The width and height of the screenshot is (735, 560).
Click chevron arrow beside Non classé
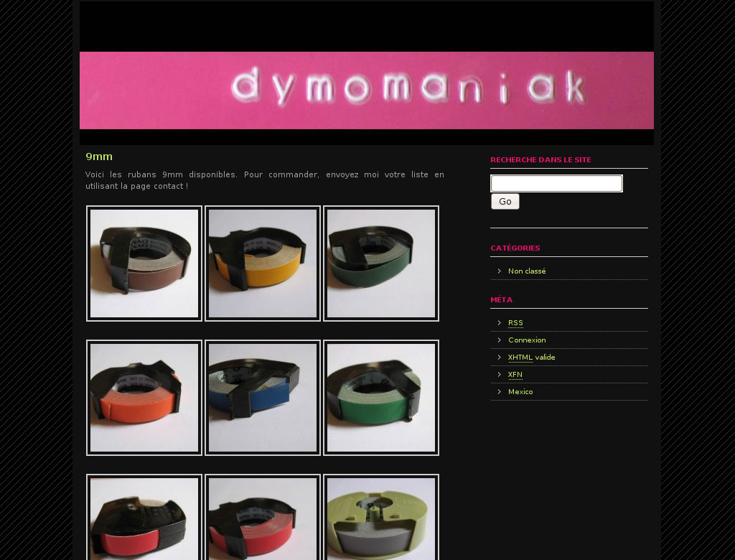(500, 271)
